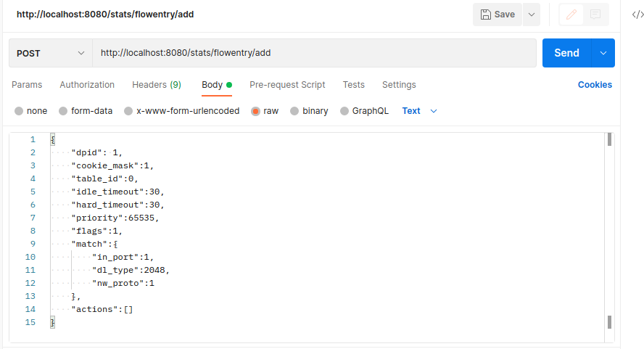Click the request URL input field

point(312,53)
